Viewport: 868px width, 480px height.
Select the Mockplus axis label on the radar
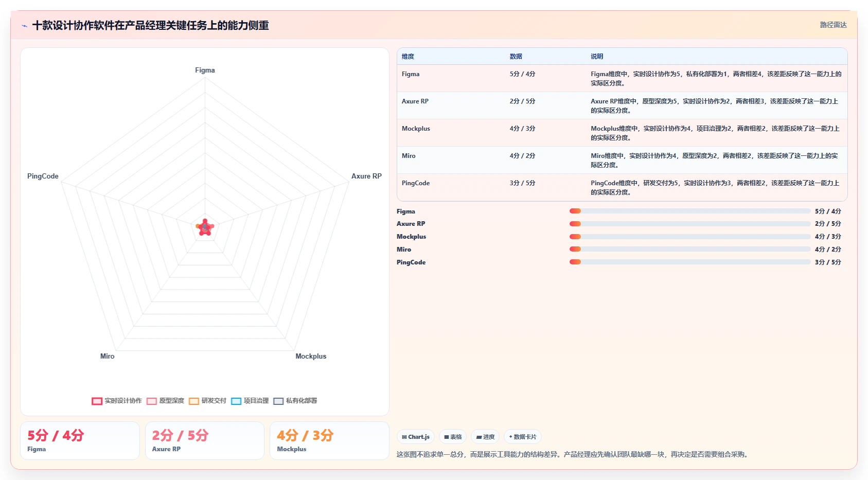tap(311, 356)
